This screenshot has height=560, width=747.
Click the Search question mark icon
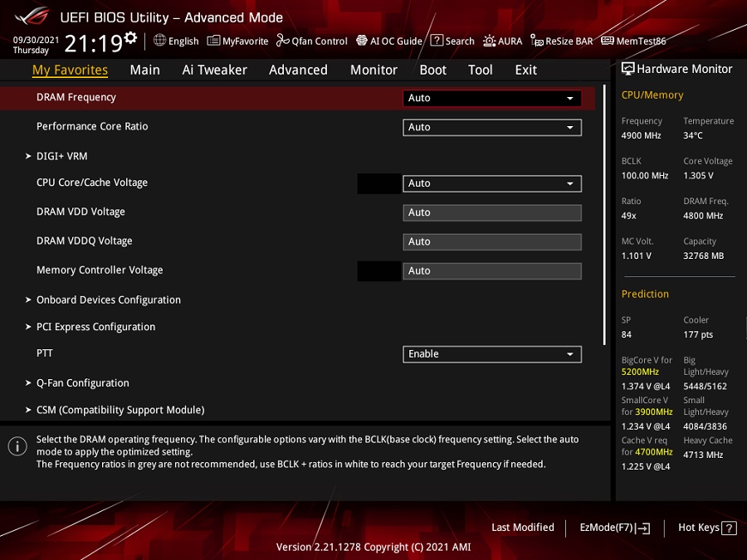(x=437, y=41)
